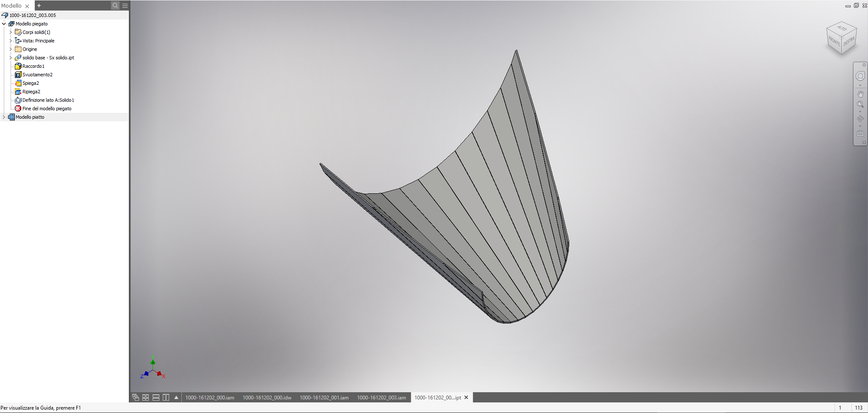Screen dimensions: 868x413
Task: Add a new browser panel with plus
Action: coord(39,6)
